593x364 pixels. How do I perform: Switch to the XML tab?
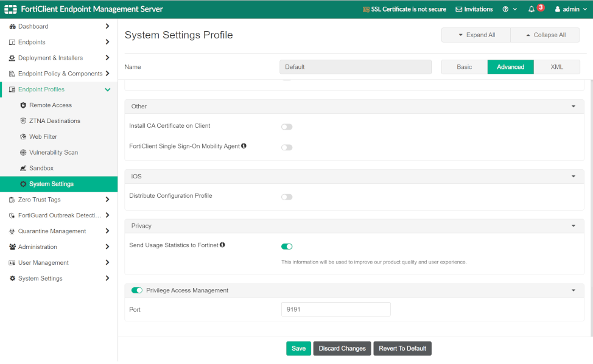(x=556, y=67)
